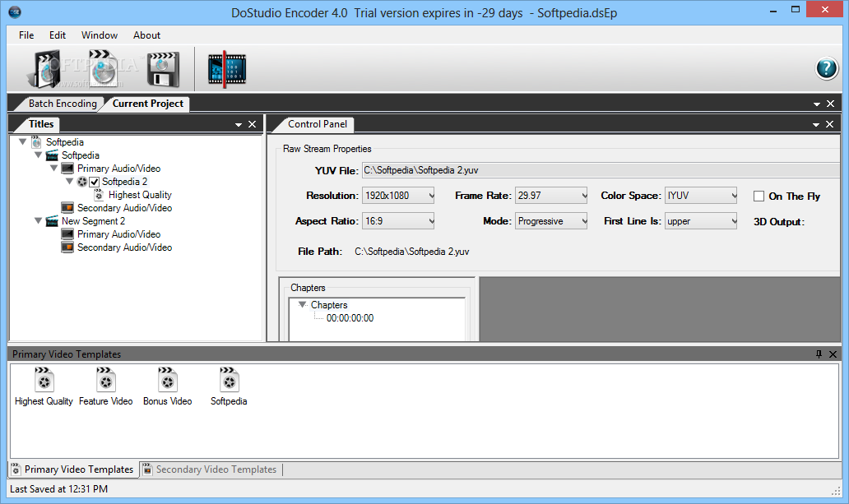This screenshot has width=849, height=504.
Task: Select the Highest Quality template icon
Action: [x=44, y=379]
